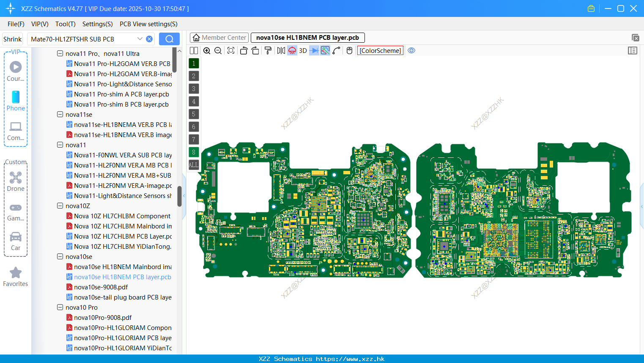644x363 pixels.
Task: Open the right side panel layout icon
Action: coord(633,51)
